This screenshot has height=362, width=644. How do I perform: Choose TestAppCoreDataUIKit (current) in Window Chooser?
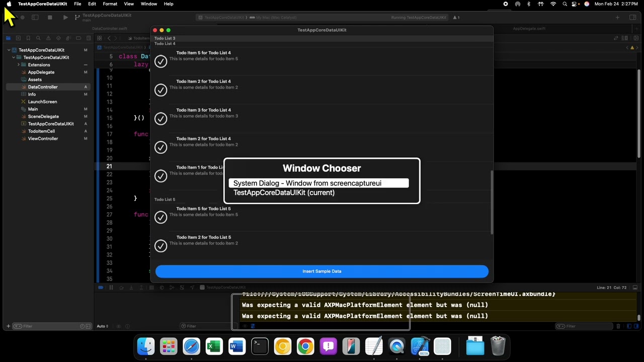point(284,193)
